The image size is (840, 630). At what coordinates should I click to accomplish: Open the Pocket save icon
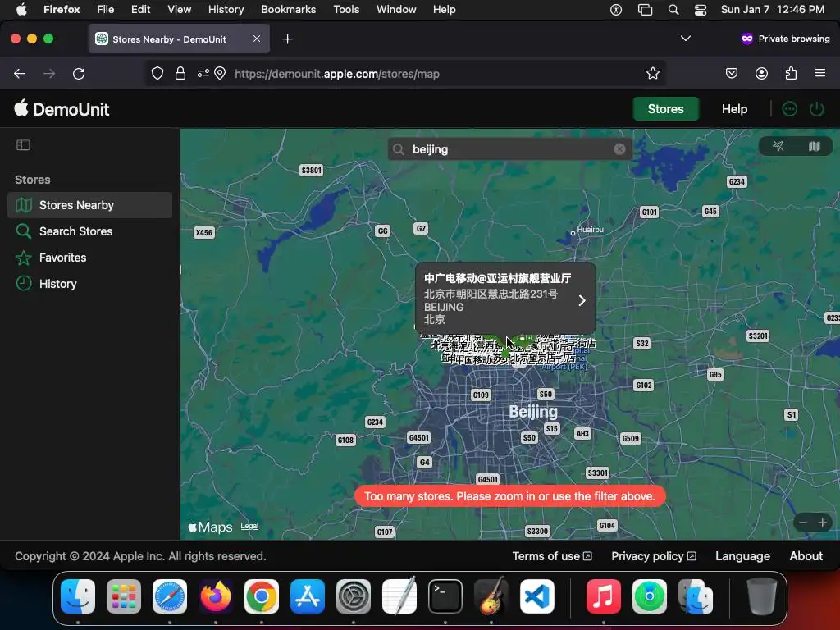(x=731, y=73)
